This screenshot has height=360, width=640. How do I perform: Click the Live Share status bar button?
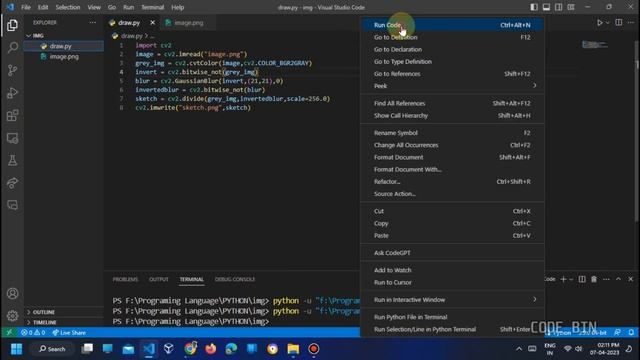click(69, 333)
